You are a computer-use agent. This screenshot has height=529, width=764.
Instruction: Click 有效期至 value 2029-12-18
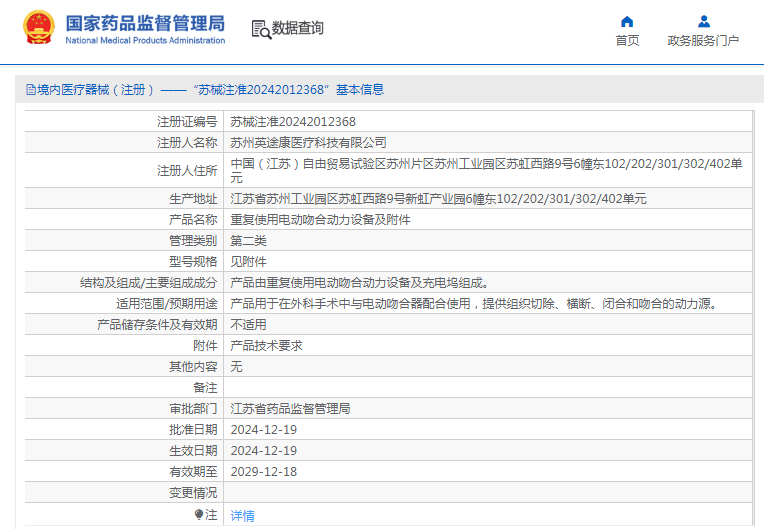pos(264,471)
